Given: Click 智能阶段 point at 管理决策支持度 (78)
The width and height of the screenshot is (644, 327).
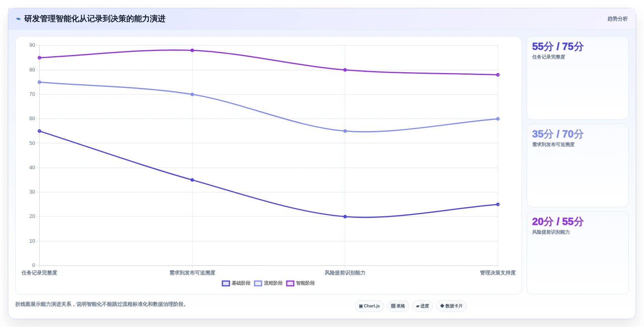Looking at the screenshot, I should point(498,75).
